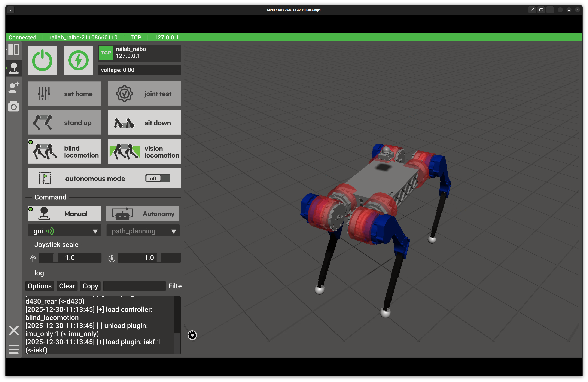The width and height of the screenshot is (588, 382).
Task: Open the joystick panel in sidebar
Action: point(13,68)
